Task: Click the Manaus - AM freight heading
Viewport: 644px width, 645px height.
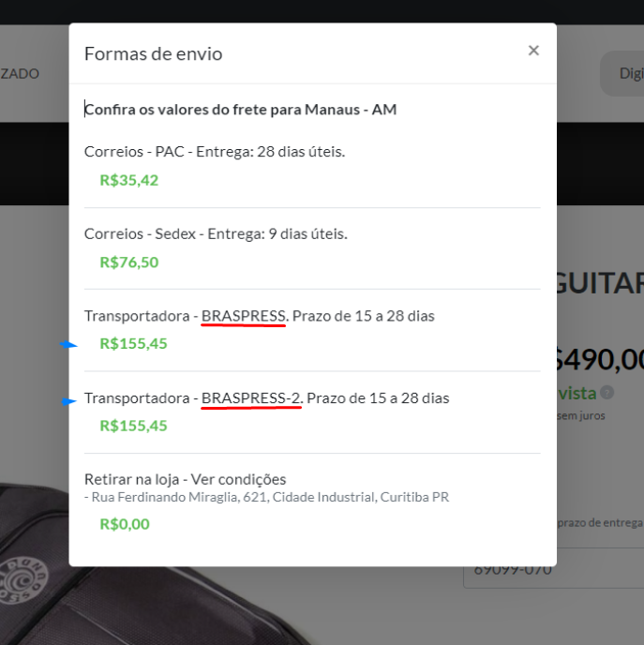Action: coord(241,110)
